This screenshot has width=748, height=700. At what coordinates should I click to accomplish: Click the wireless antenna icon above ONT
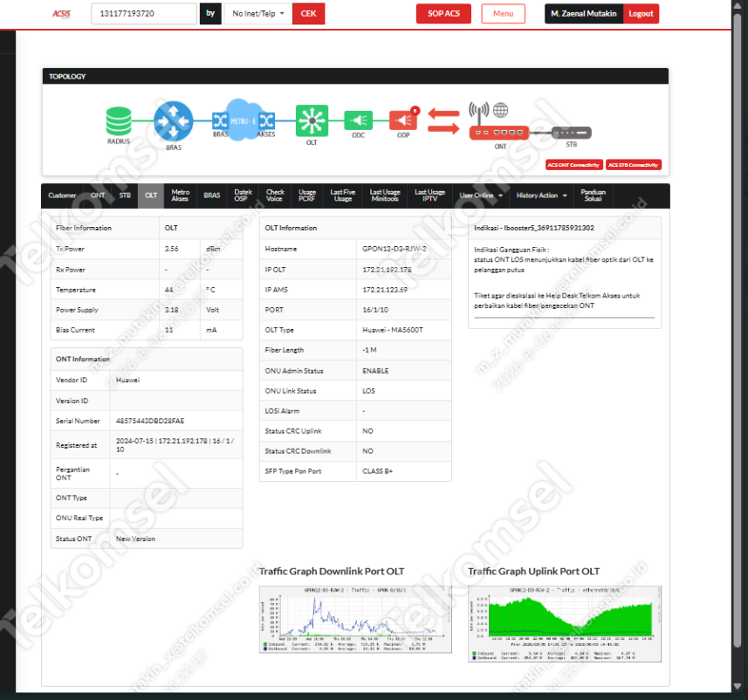coord(479,113)
